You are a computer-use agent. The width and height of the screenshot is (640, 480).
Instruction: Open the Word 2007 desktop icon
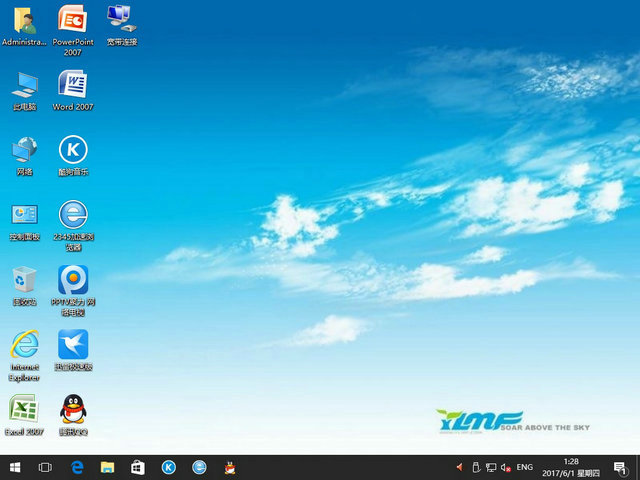point(72,84)
